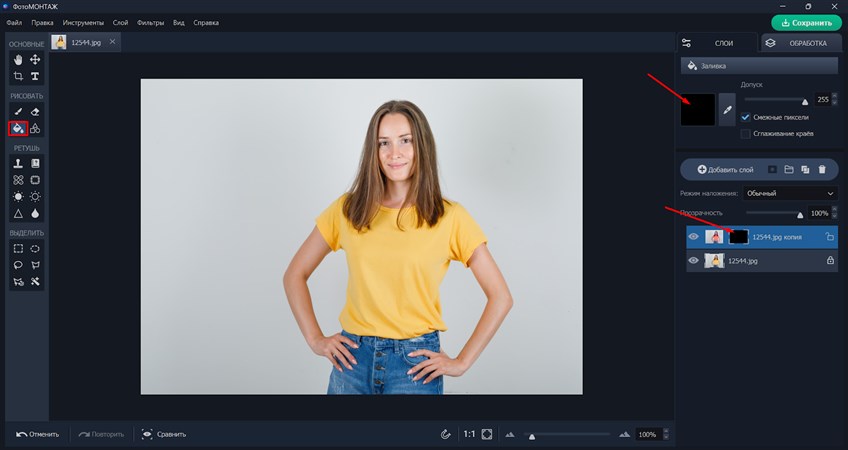Uncheck the Смежные пиксели checkbox
The height and width of the screenshot is (450, 848).
[745, 117]
